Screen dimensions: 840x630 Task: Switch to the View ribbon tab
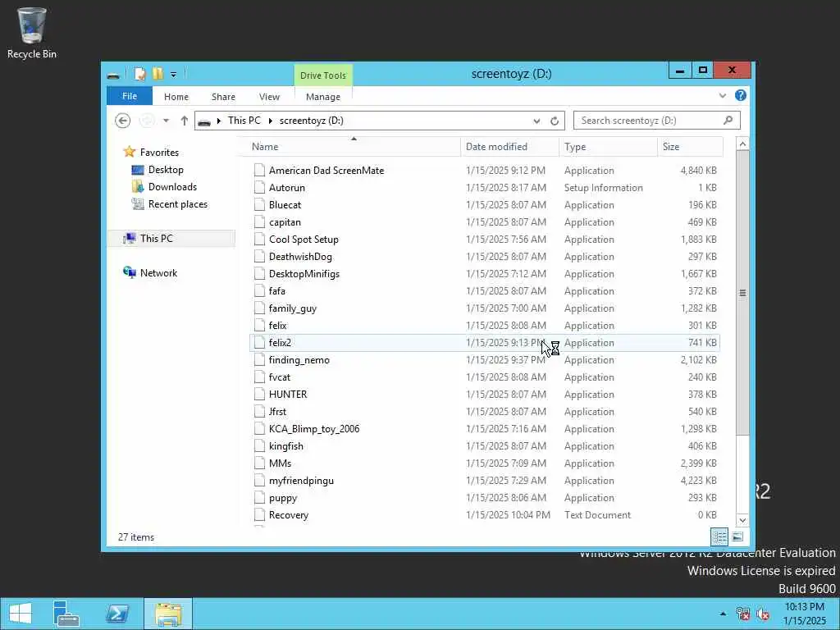click(x=269, y=97)
